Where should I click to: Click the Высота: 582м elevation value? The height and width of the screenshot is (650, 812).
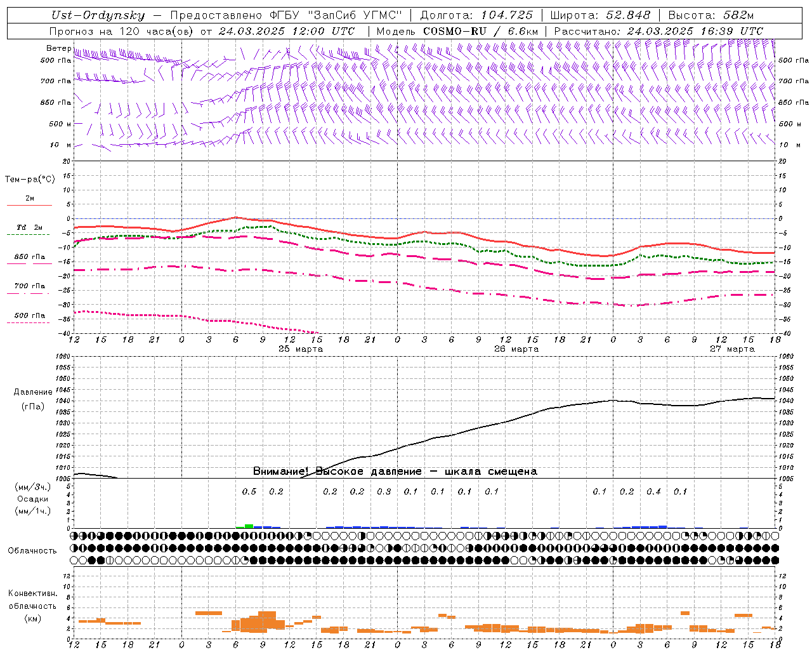point(711,16)
